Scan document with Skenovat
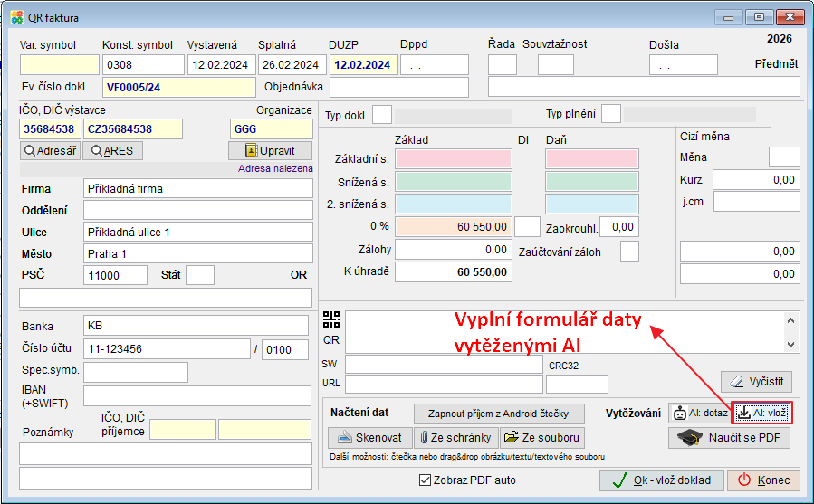The height and width of the screenshot is (504, 814). [370, 438]
